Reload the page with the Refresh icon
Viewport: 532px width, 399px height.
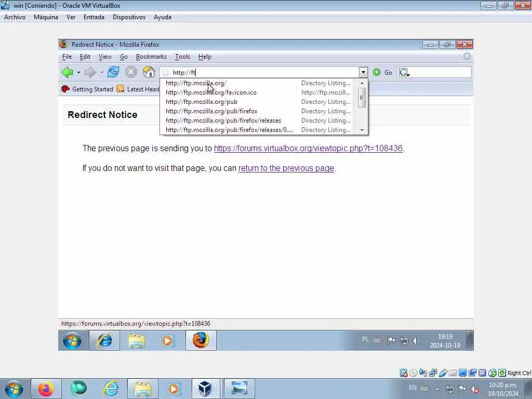pos(113,72)
